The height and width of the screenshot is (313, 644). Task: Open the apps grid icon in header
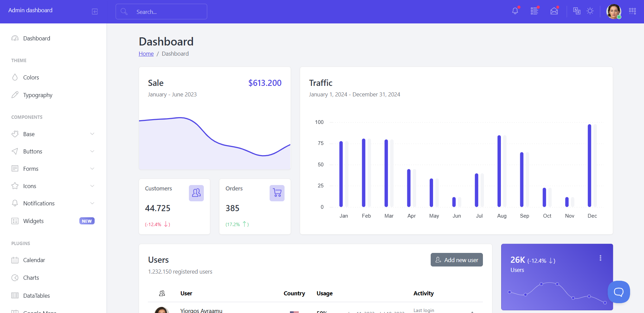pos(632,11)
